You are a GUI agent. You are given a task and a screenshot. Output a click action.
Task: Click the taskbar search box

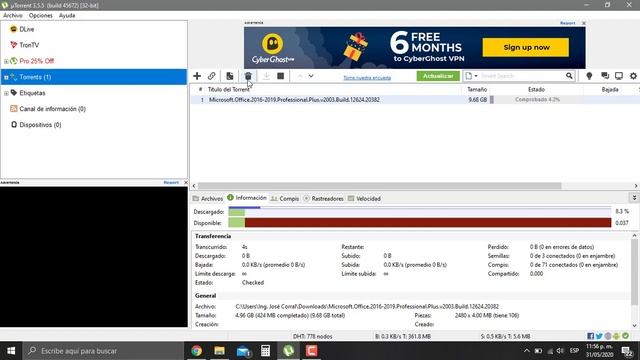tap(103, 351)
